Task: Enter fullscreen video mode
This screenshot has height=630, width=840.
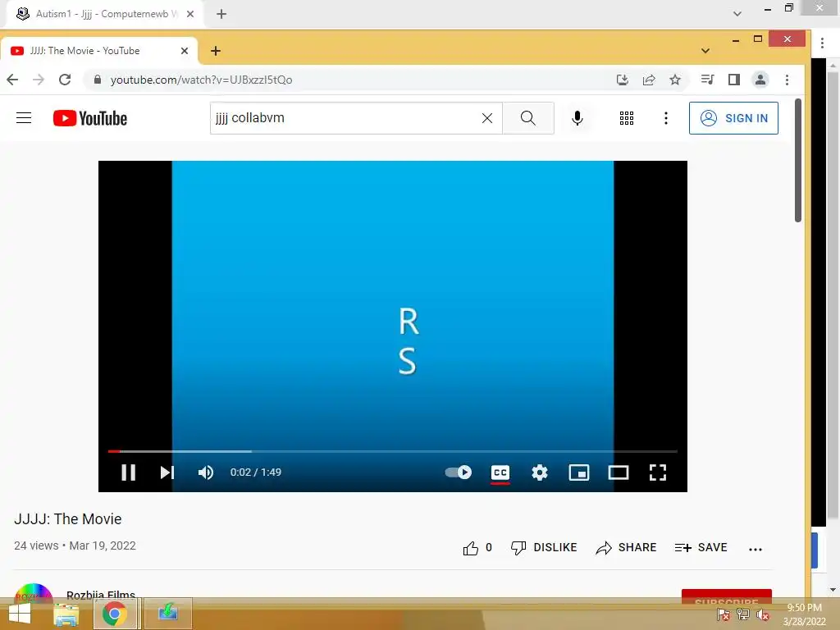Action: [x=658, y=472]
